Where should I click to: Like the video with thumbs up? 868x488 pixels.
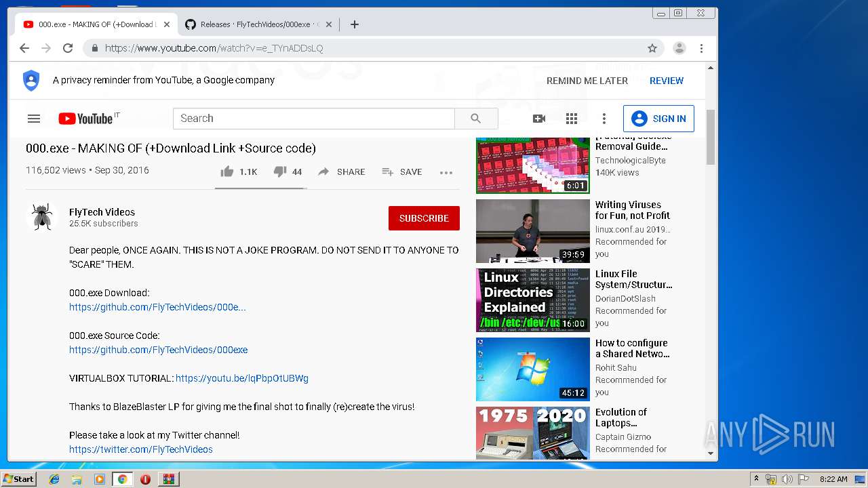pos(239,172)
